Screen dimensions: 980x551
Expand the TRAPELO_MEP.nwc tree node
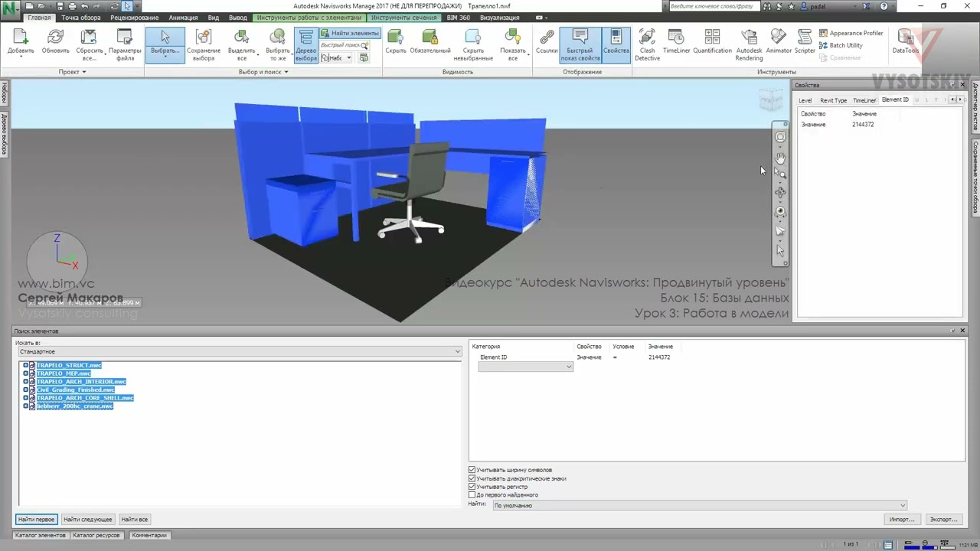click(x=25, y=373)
